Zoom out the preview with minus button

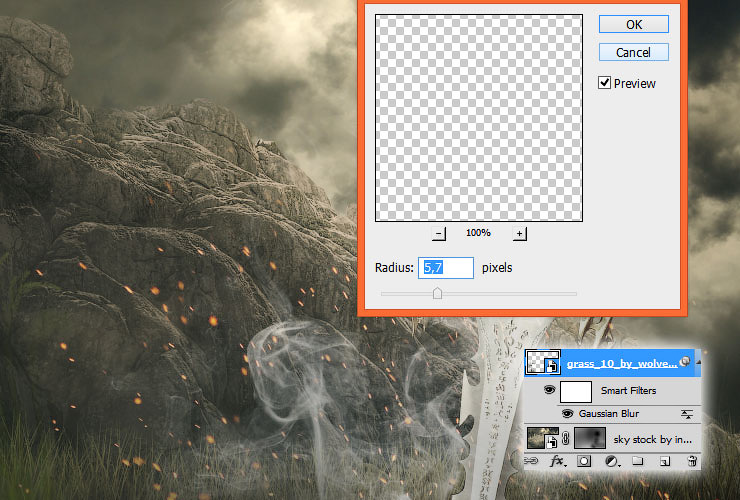[438, 233]
